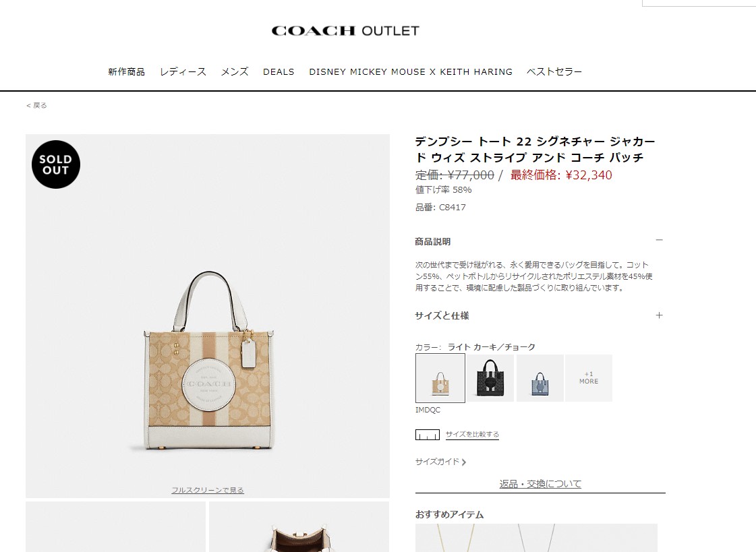The image size is (756, 552).
Task: Show +1 MORE color options
Action: [589, 377]
